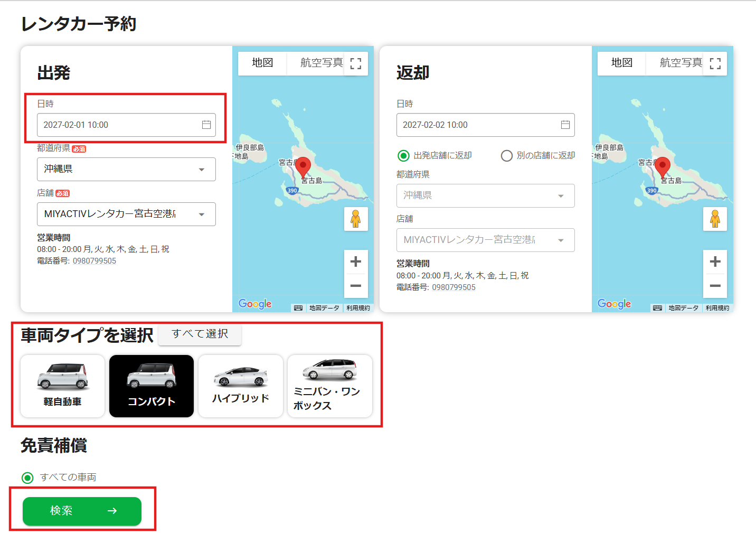Click the すべて選択 button

tap(200, 334)
